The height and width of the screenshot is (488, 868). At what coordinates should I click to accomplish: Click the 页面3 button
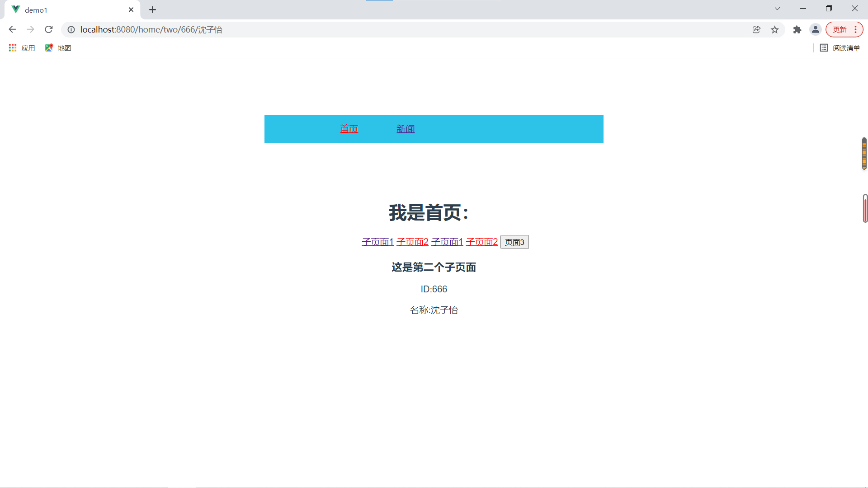(514, 242)
